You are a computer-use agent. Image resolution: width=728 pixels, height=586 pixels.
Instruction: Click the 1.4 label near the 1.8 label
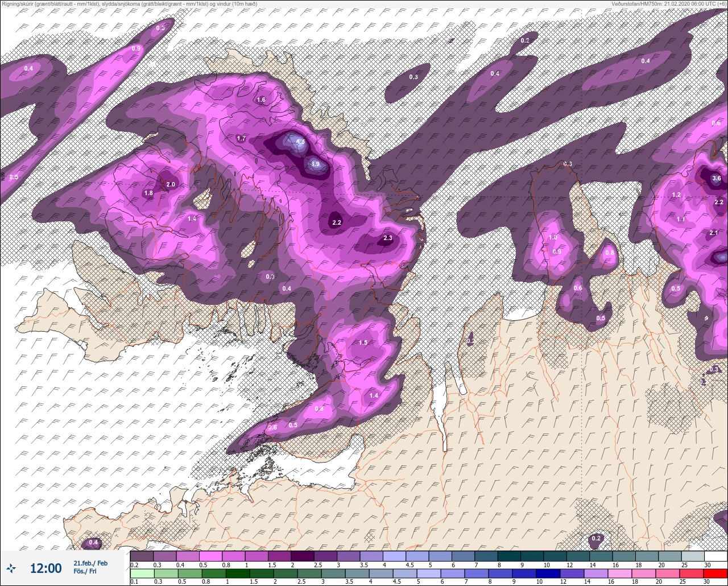[192, 218]
